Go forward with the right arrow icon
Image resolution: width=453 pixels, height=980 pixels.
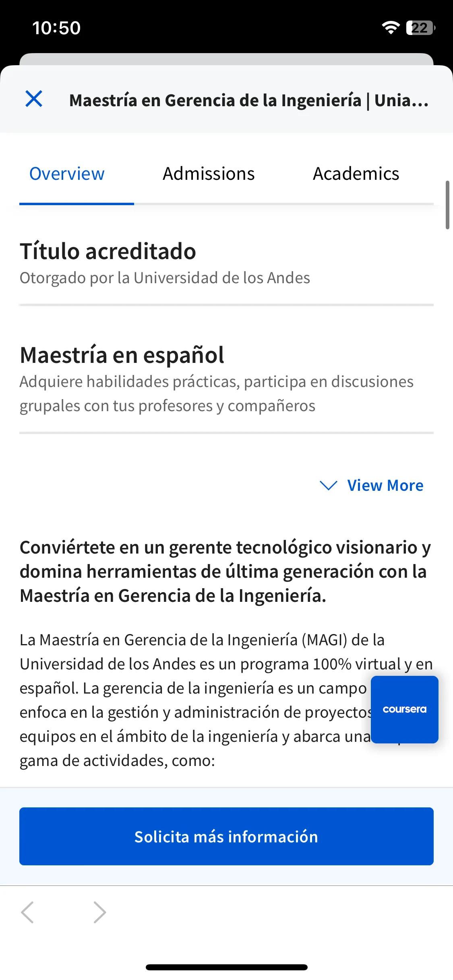(99, 912)
